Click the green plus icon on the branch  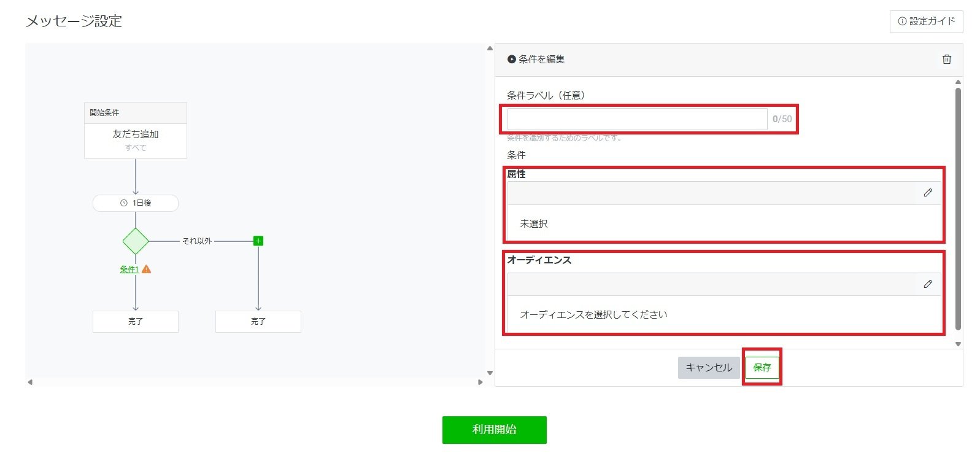click(x=258, y=240)
